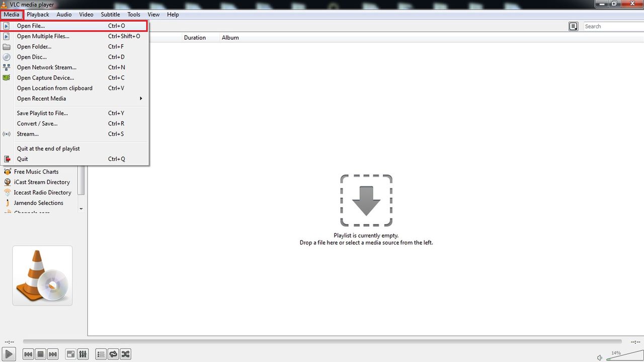Toggle Quit at the end of playlist

[74, 149]
